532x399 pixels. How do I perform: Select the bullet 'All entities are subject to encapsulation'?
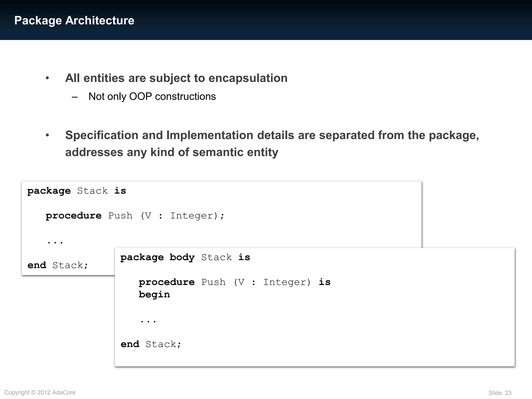tap(176, 78)
